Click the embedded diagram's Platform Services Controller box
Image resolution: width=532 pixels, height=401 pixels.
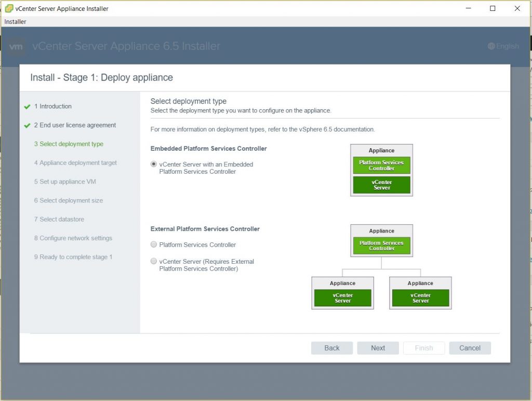(382, 165)
